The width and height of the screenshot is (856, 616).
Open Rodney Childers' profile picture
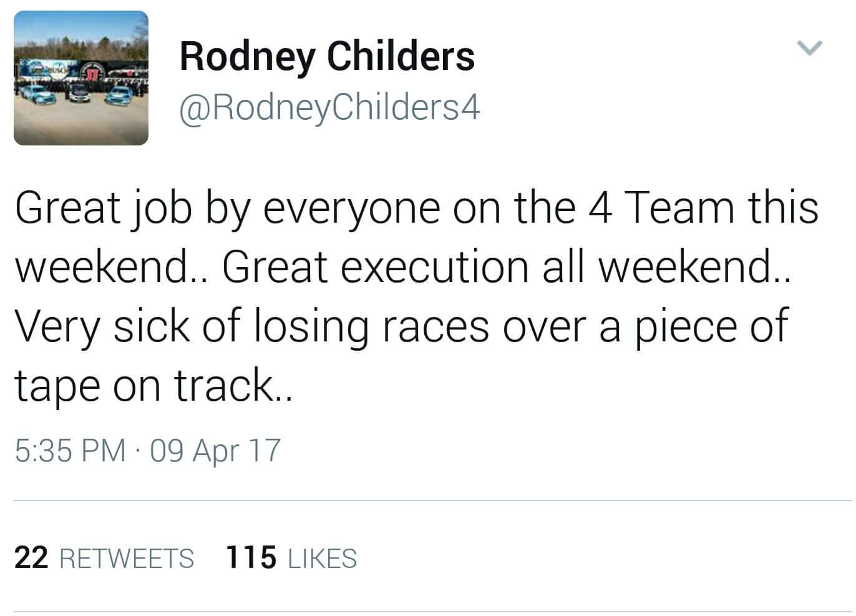pyautogui.click(x=81, y=78)
